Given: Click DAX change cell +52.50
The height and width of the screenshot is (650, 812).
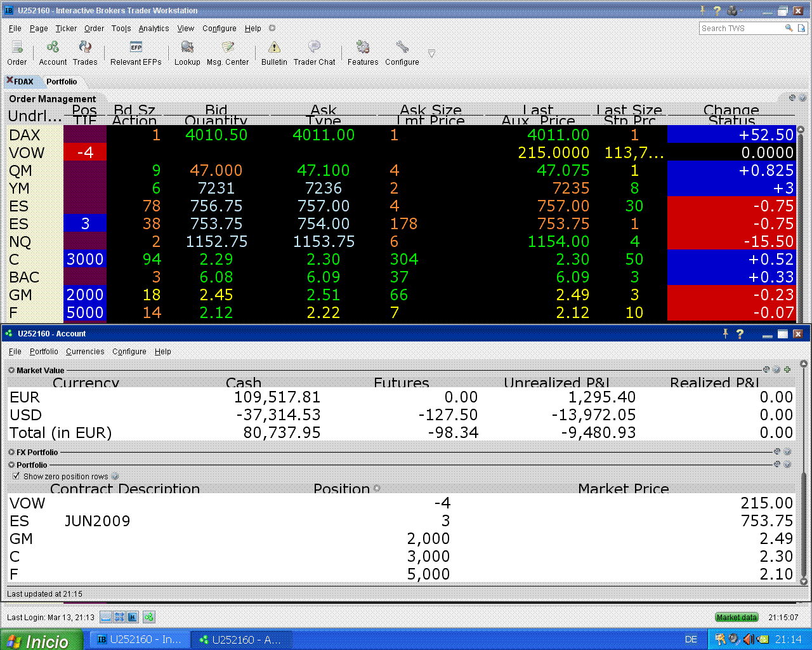Looking at the screenshot, I should (731, 135).
